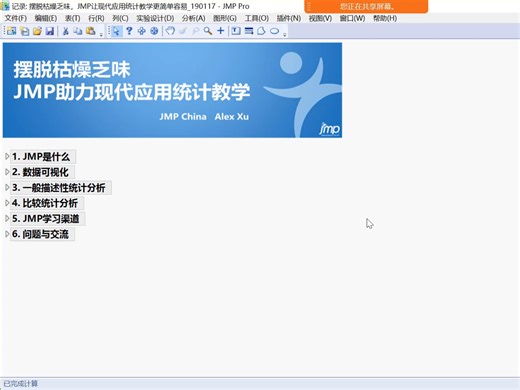Open the 文件(F) menu

(x=15, y=18)
